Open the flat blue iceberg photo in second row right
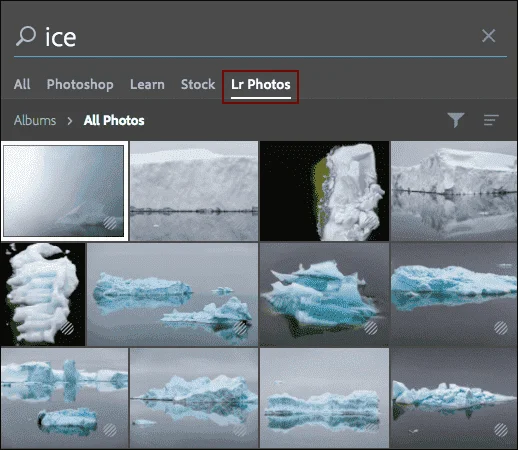Image resolution: width=518 pixels, height=450 pixels. pos(454,294)
